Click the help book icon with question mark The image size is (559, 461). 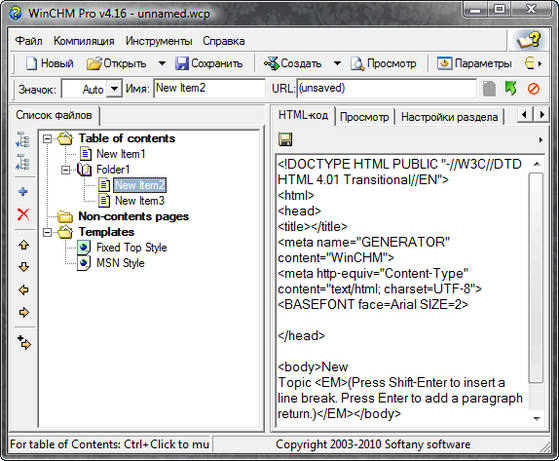tap(529, 40)
